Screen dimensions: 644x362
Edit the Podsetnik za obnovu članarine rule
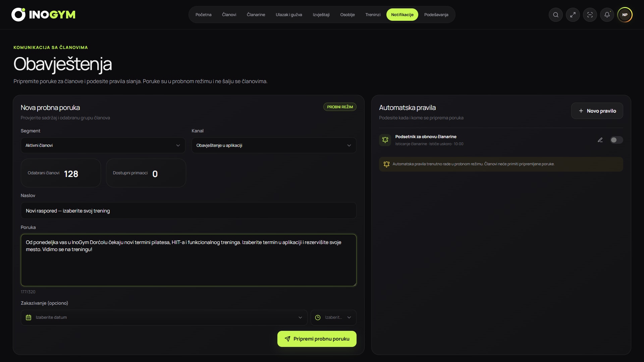[600, 140]
